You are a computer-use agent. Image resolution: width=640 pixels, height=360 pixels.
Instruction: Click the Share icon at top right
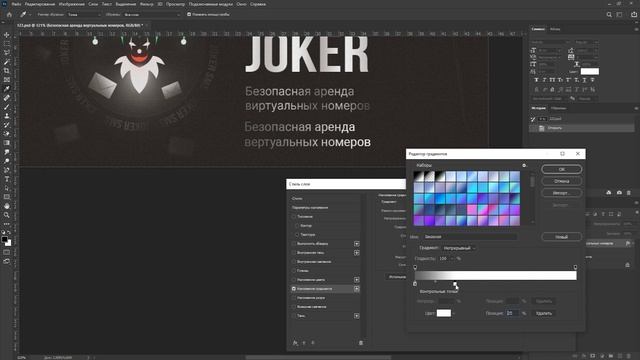coord(634,14)
